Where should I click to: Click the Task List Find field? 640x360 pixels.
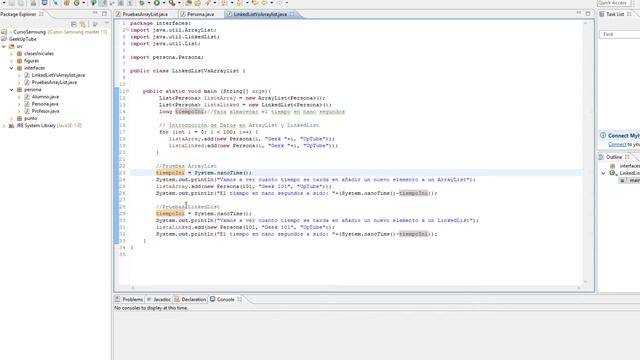620,34
